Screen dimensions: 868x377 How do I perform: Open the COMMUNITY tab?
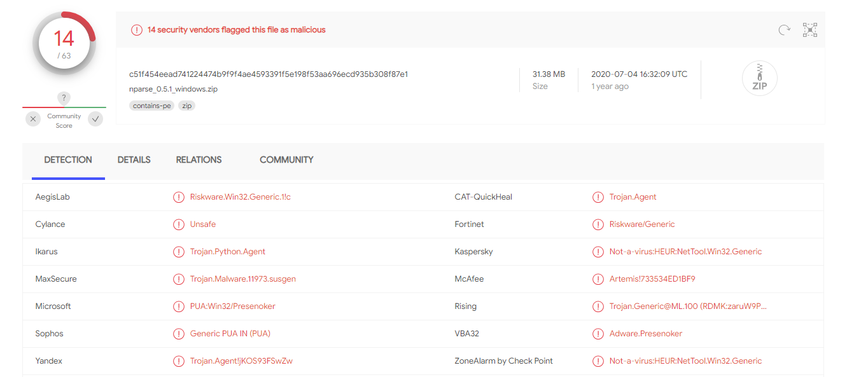286,160
